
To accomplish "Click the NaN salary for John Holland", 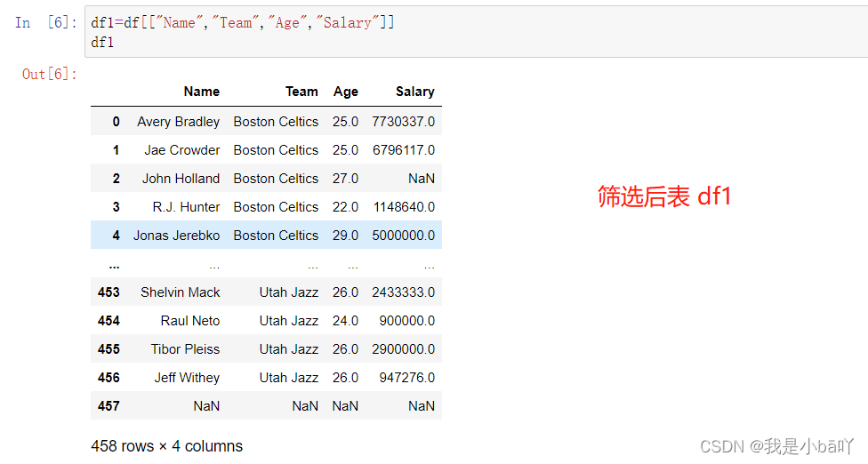I will pyautogui.click(x=422, y=179).
